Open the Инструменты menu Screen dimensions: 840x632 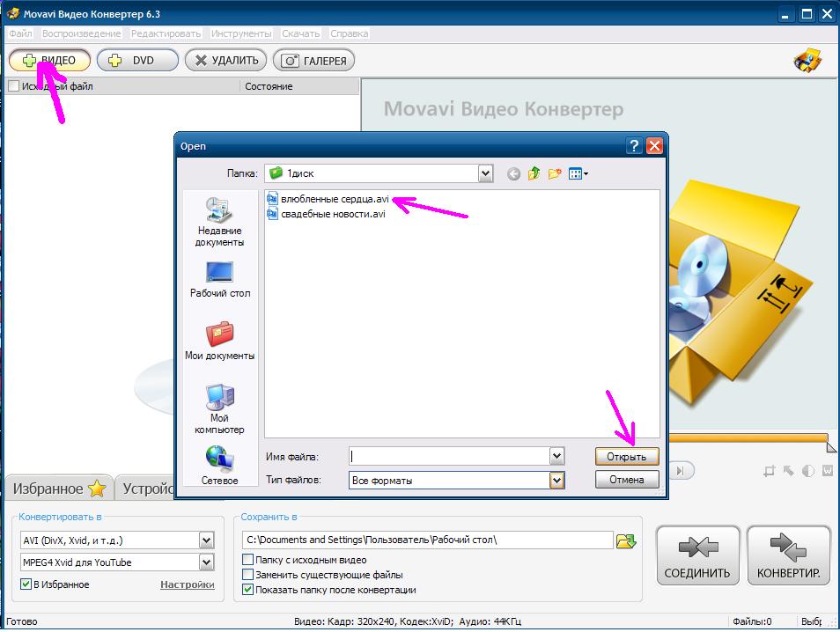pos(241,33)
